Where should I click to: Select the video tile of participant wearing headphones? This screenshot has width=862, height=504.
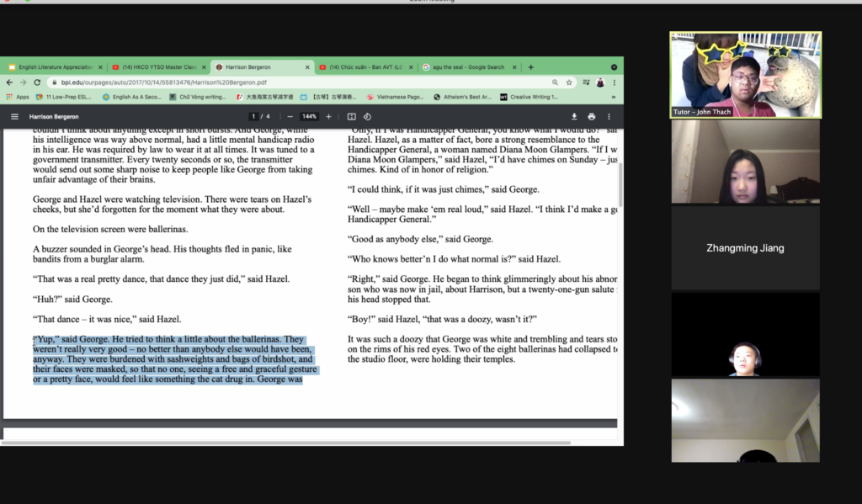(x=746, y=334)
